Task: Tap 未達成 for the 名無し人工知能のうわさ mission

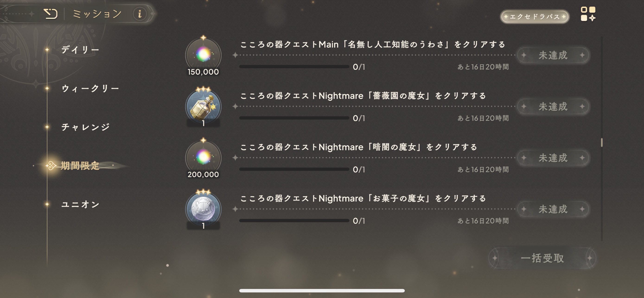Action: tap(553, 55)
